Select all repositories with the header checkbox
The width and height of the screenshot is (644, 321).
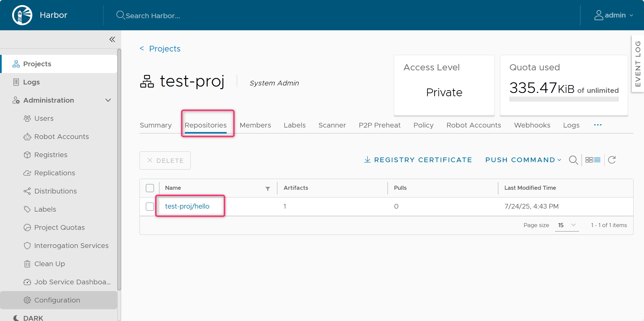150,188
